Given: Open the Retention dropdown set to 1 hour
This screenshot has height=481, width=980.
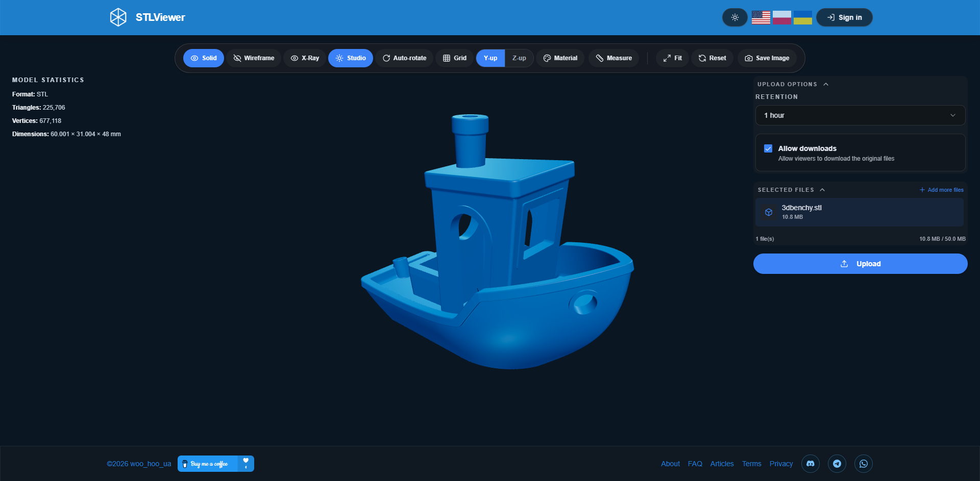Looking at the screenshot, I should pyautogui.click(x=860, y=115).
